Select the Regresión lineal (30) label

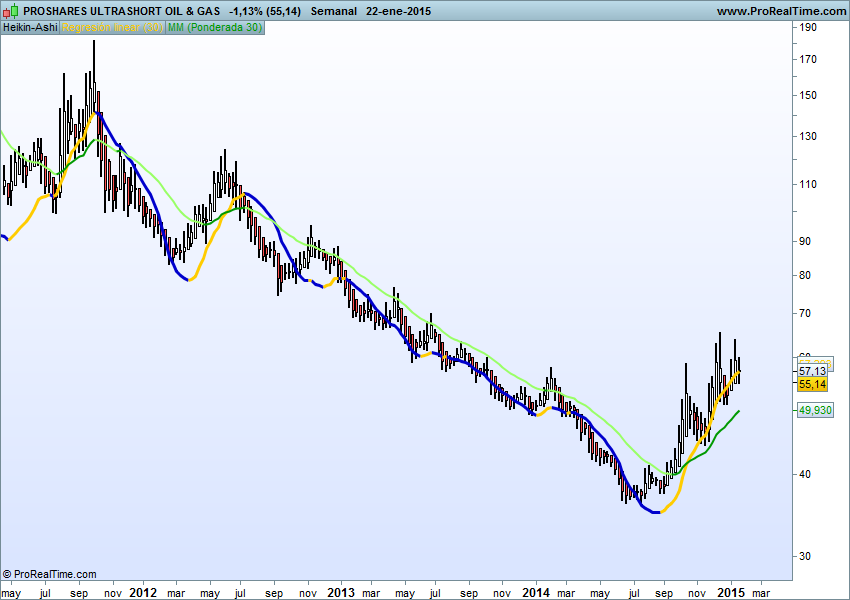[112, 27]
